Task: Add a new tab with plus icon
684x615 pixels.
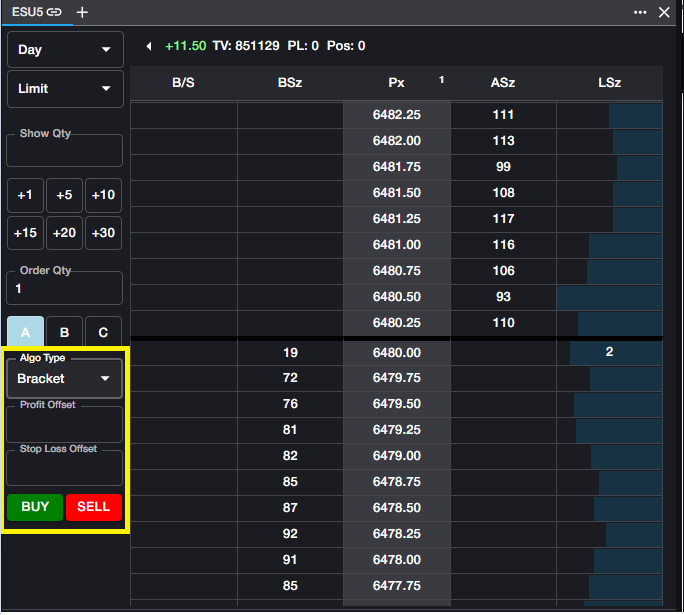Action: tap(82, 12)
